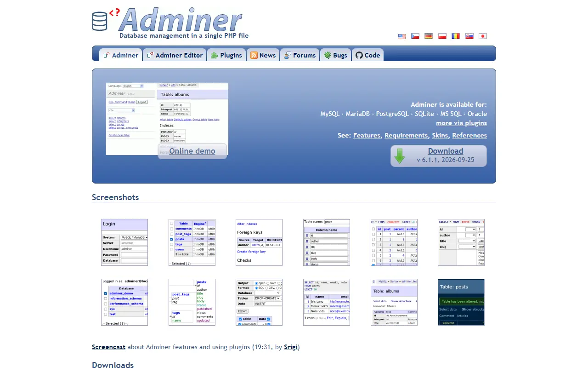This screenshot has width=588, height=368.
Task: Launch the Online demo
Action: pos(192,151)
